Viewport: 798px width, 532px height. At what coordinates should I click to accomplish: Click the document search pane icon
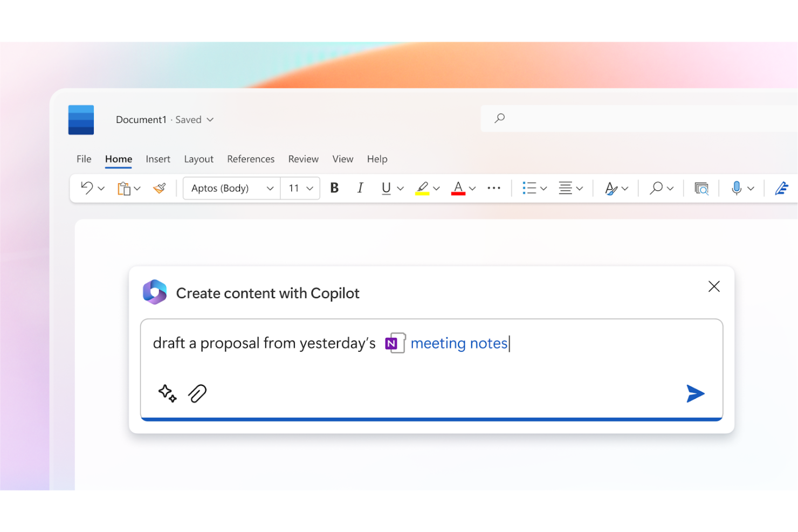(701, 189)
